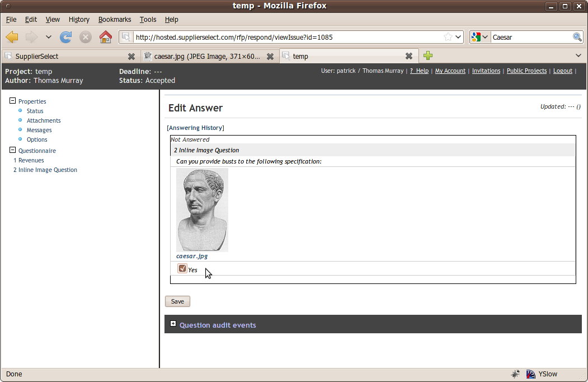
Task: Switch to the caesar.jpg tab
Action: pyautogui.click(x=209, y=57)
